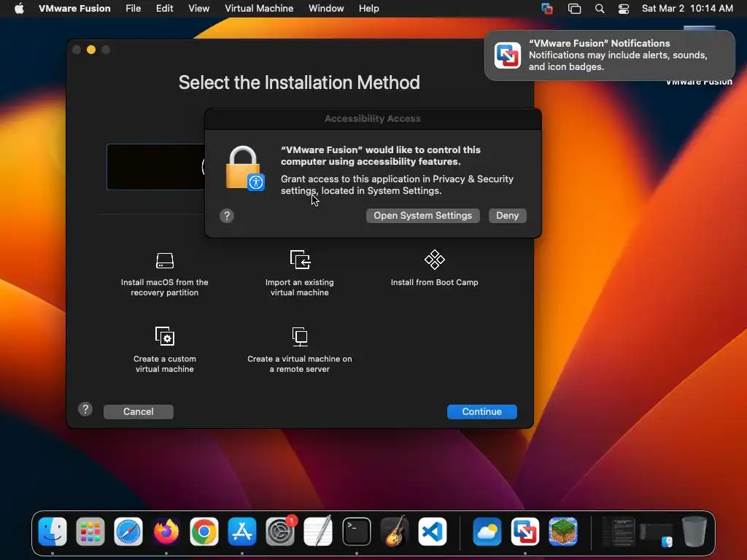
Task: Open the Window menu
Action: tap(326, 9)
